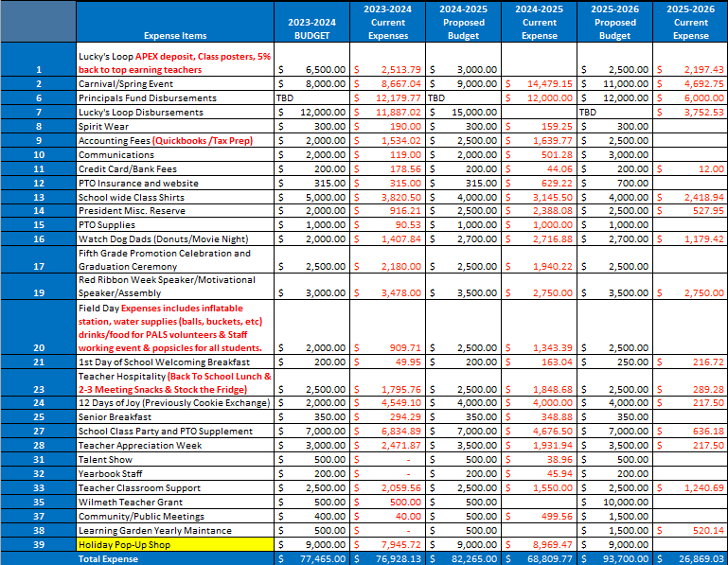Select the 'Wilmeth Teacher Grant' cell
The image size is (728, 565).
[x=175, y=502]
